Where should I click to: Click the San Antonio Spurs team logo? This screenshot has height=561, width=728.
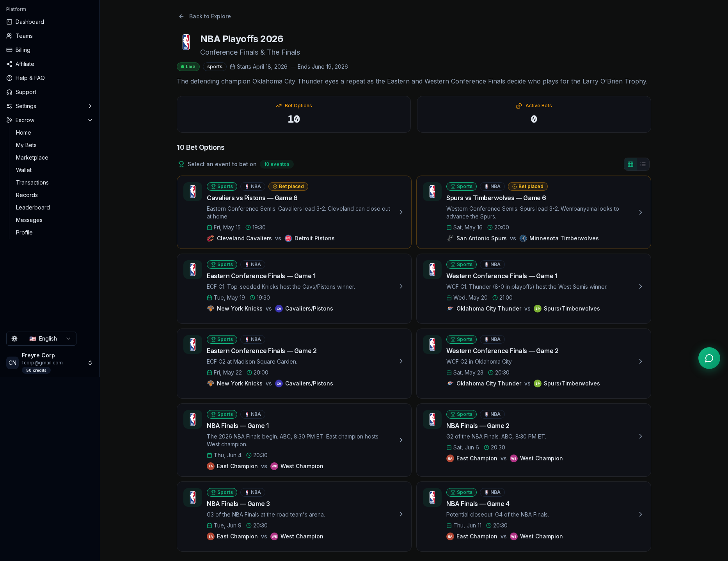[x=450, y=238]
